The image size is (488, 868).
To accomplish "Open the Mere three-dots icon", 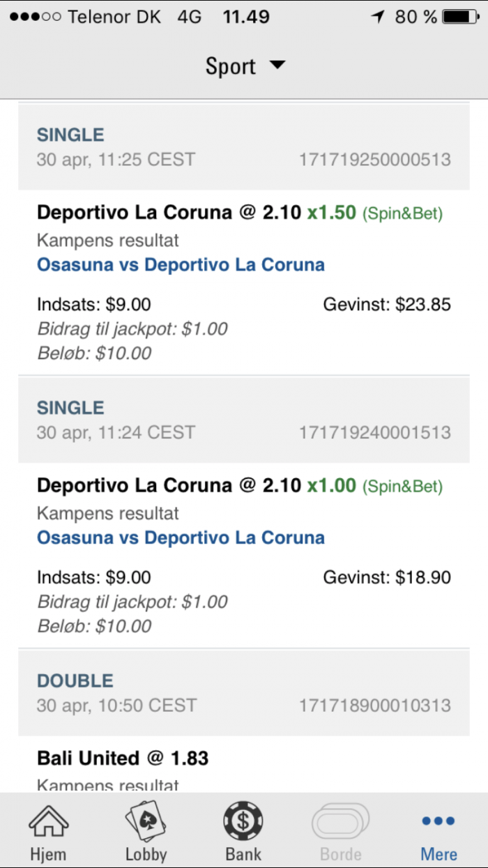I will pos(439,821).
